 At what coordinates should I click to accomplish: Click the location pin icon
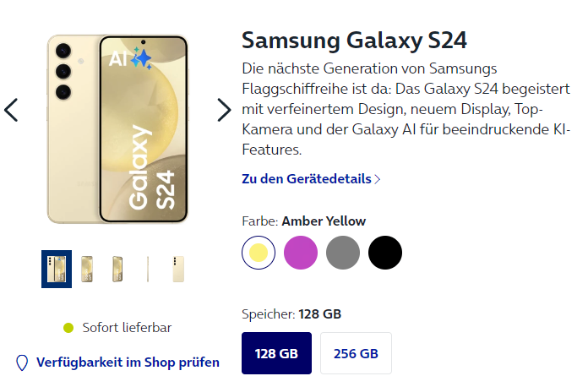pos(22,362)
